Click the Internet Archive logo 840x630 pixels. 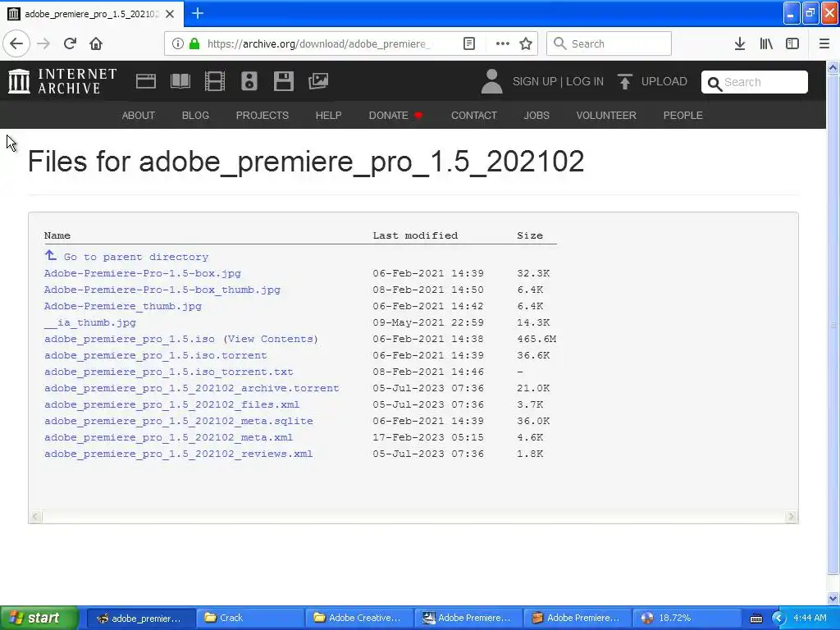62,81
